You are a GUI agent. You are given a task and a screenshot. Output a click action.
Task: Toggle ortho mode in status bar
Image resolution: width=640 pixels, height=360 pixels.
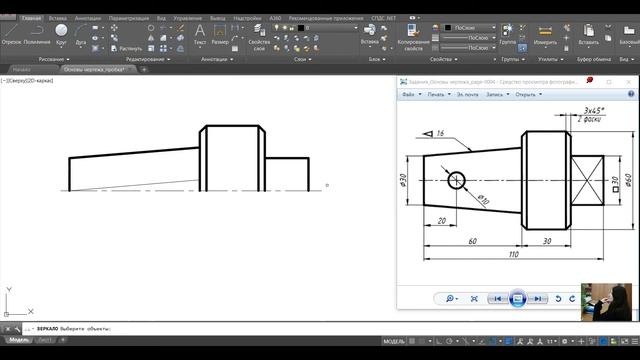click(439, 341)
